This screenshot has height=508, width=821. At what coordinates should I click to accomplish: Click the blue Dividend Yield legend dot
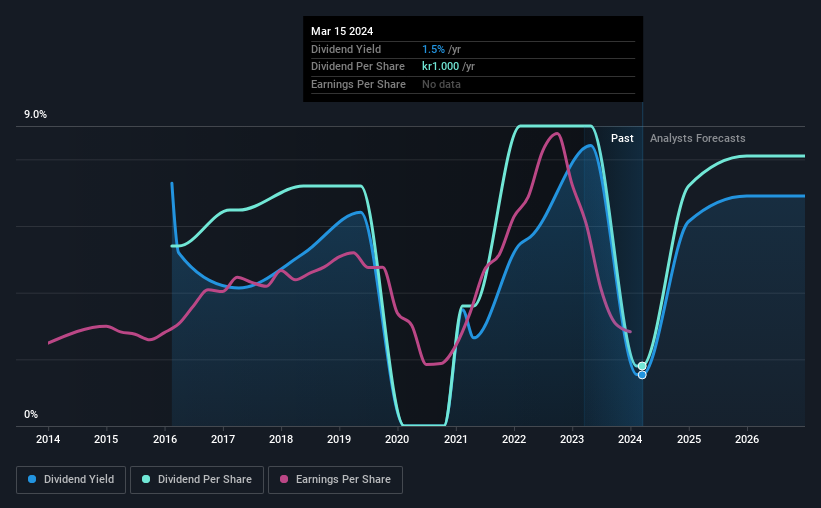point(32,479)
